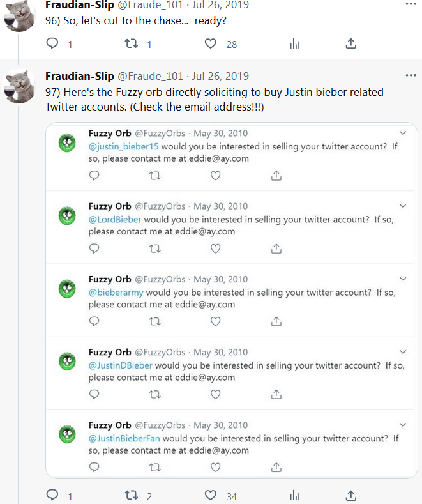View analytics for tweet 97

point(294,495)
